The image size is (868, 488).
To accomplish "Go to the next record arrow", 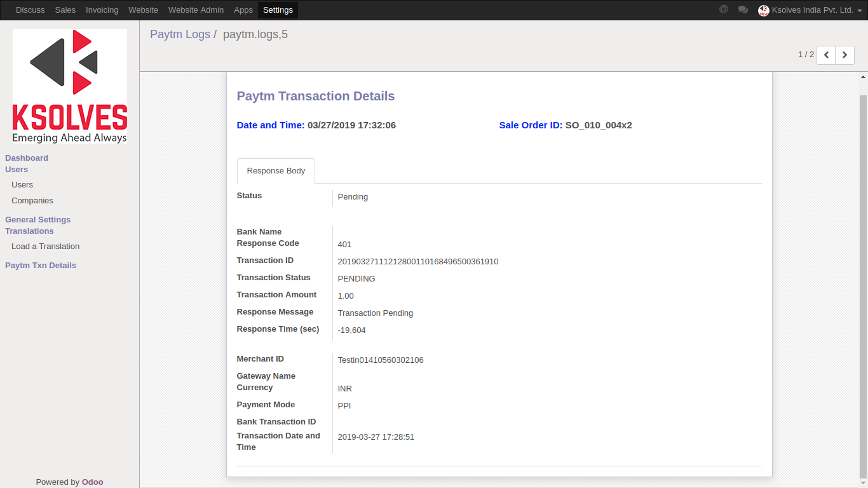I will tap(844, 55).
